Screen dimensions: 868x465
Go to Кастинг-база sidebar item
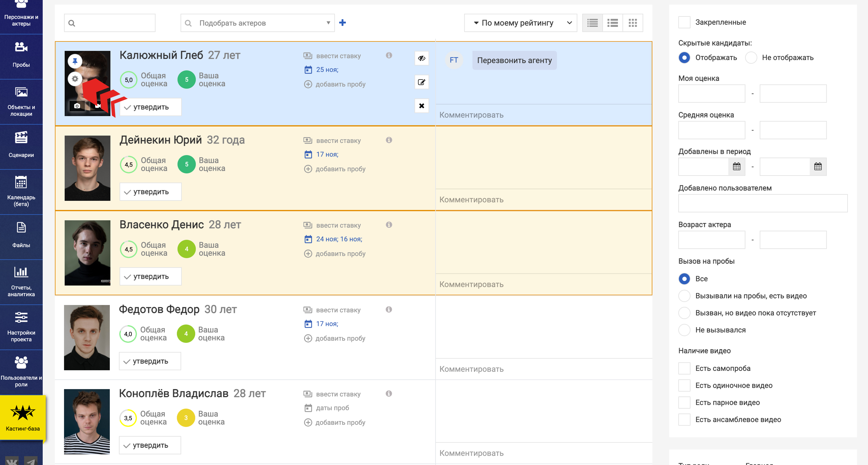22,417
